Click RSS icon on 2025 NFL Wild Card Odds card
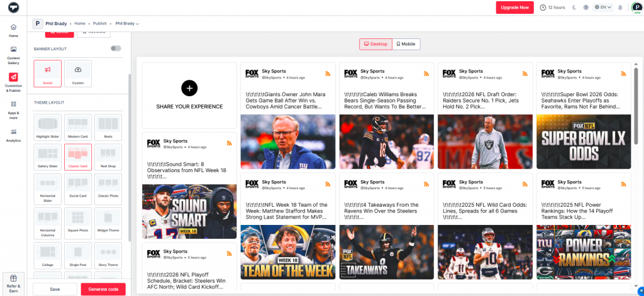Image resolution: width=644 pixels, height=296 pixels. click(525, 184)
